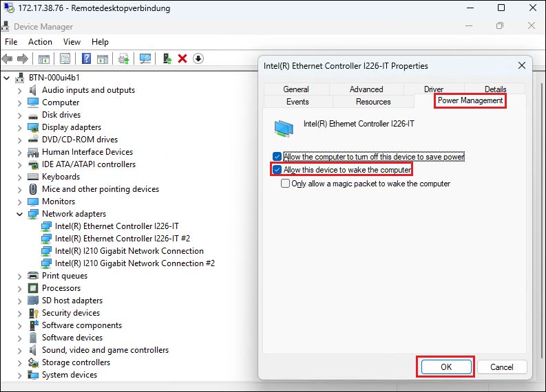The height and width of the screenshot is (392, 546).
Task: Expand the SD host adapters category
Action: (20, 301)
